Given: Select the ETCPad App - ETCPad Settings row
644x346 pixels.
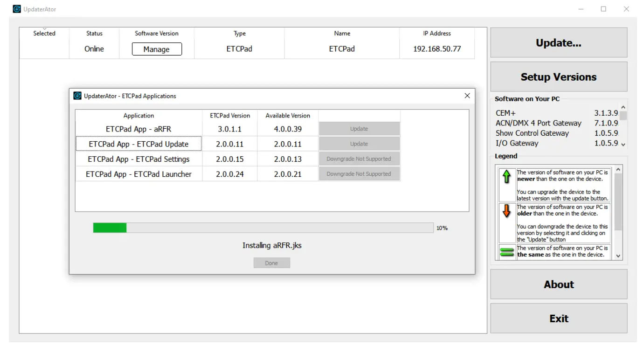Looking at the screenshot, I should click(138, 159).
